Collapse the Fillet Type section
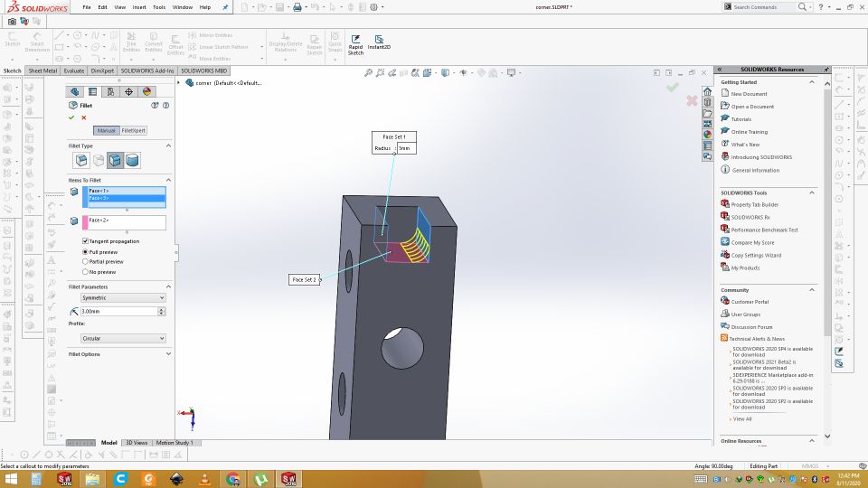 tap(168, 145)
